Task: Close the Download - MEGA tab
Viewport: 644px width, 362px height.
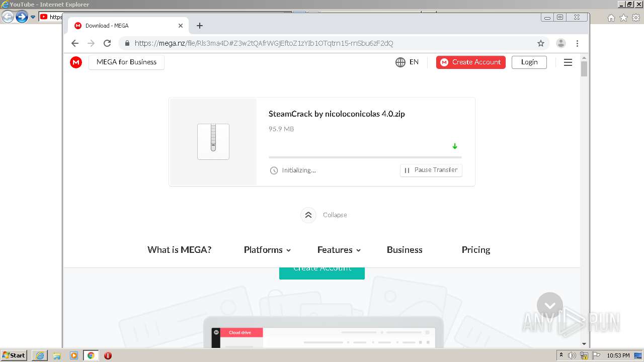Action: pos(181,26)
